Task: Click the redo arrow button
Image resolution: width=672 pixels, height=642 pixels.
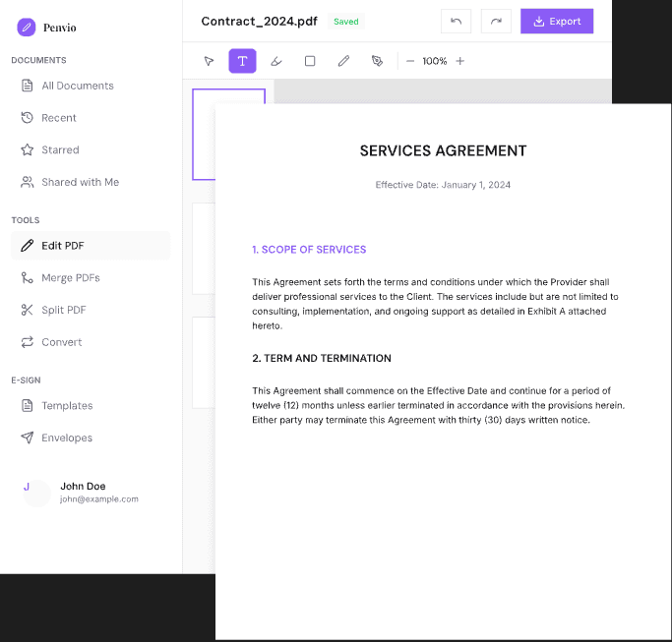Action: [496, 22]
